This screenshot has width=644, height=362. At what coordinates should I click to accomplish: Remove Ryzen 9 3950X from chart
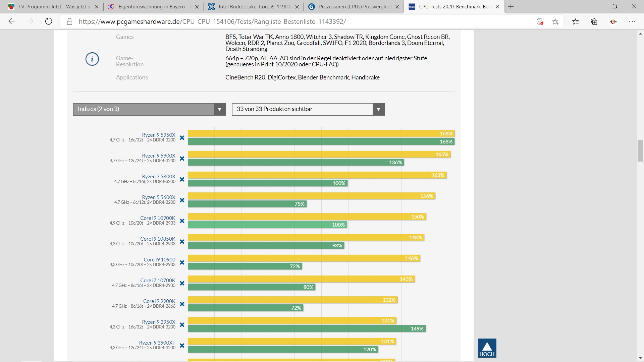182,325
